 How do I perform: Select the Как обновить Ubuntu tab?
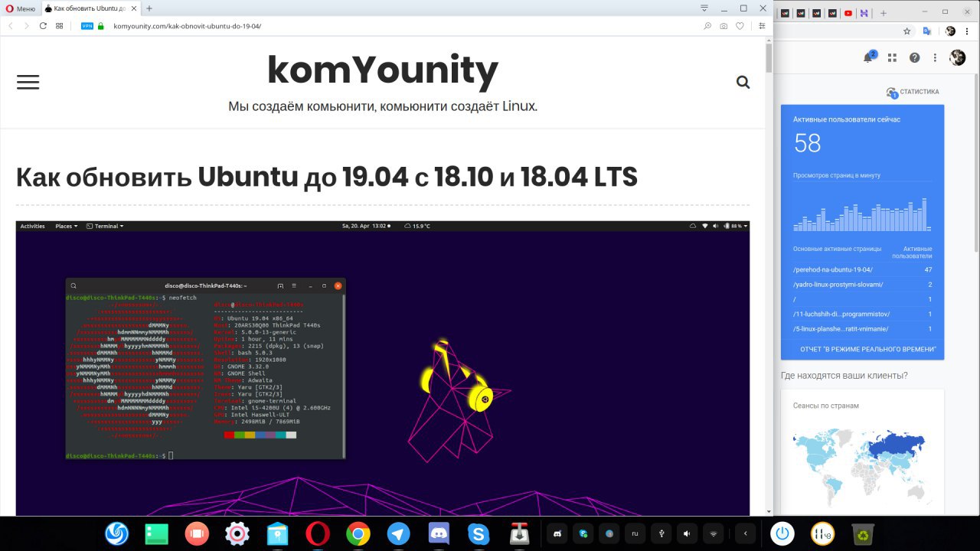(90, 8)
